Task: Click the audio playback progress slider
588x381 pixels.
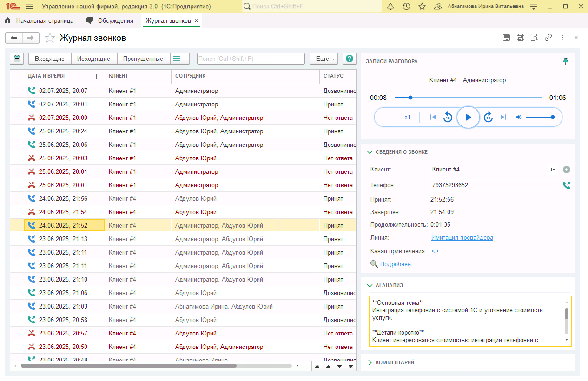Action: (468, 98)
